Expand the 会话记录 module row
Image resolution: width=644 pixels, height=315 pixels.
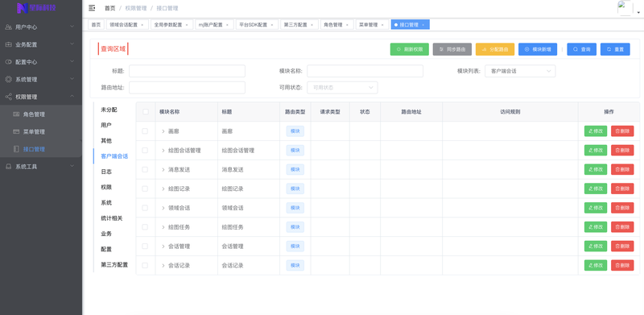coord(163,266)
